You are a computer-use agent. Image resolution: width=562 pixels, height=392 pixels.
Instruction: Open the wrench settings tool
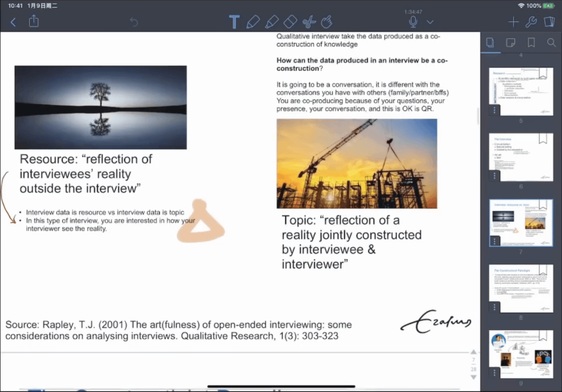pyautogui.click(x=531, y=22)
